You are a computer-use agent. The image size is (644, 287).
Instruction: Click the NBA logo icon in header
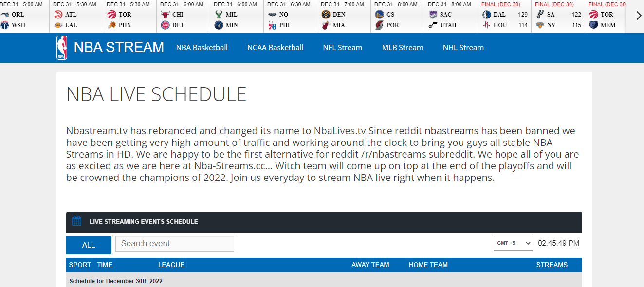click(x=61, y=48)
